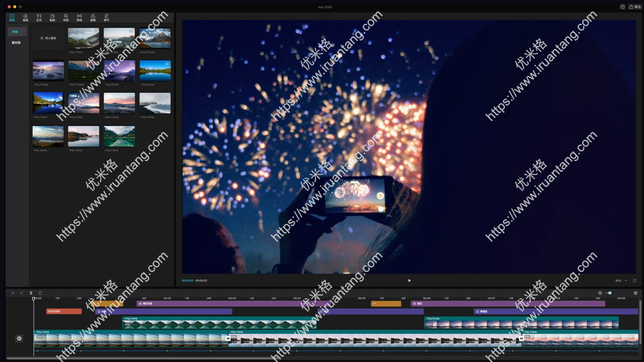Screen dimensions: 644x362
Task: Delete selected clip with trash icon
Action: 40,293
